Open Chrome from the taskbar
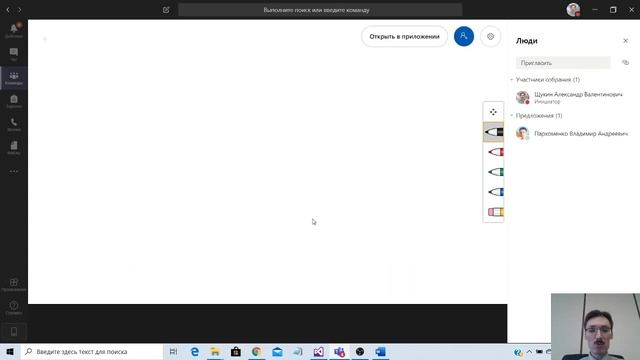The height and width of the screenshot is (360, 640). coord(256,351)
